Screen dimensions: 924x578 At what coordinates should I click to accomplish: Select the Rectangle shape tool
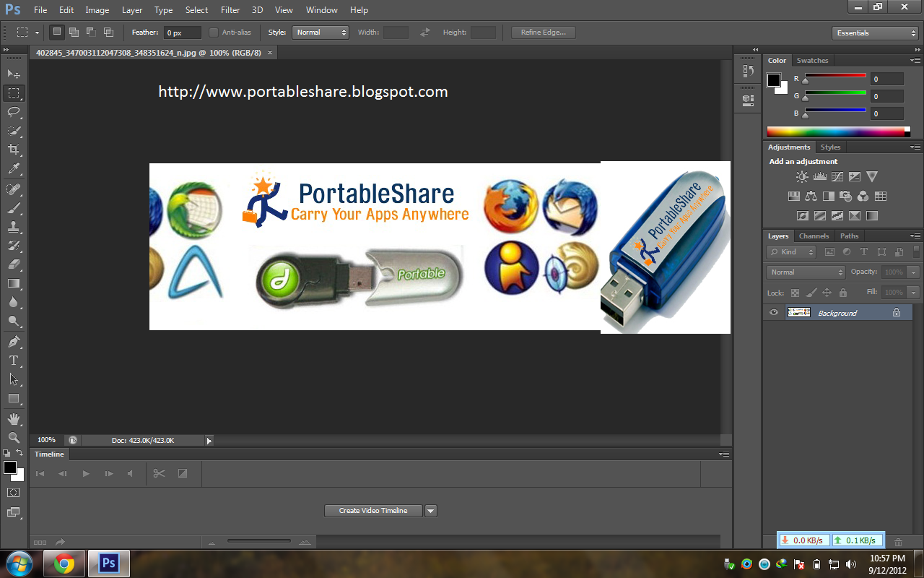click(14, 398)
